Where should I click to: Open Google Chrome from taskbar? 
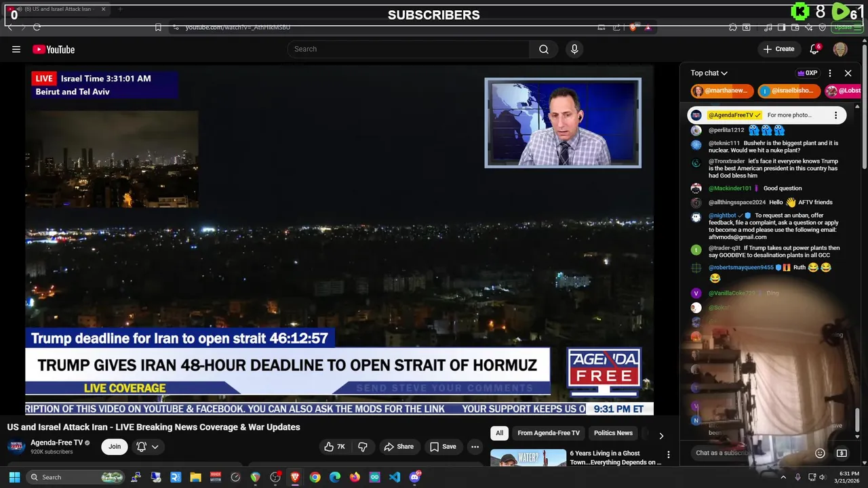pyautogui.click(x=315, y=477)
